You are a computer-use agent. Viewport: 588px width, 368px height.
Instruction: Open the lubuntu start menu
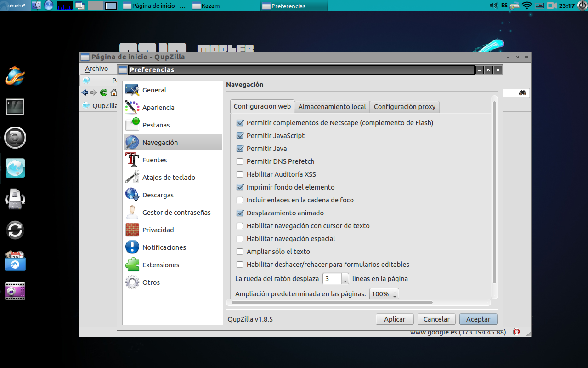[16, 6]
